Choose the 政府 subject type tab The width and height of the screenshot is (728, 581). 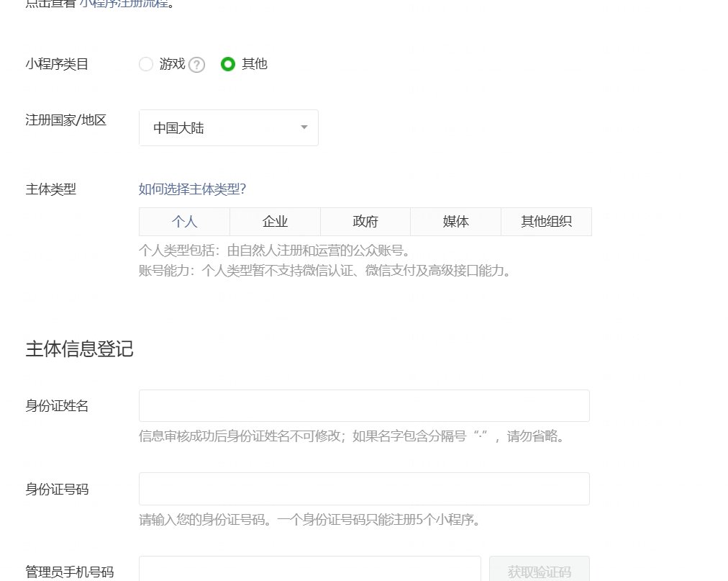[365, 222]
